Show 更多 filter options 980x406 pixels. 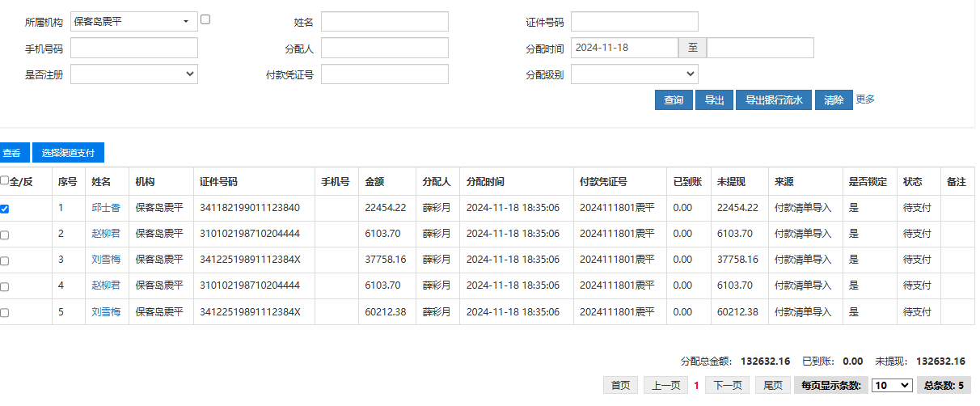pyautogui.click(x=865, y=99)
